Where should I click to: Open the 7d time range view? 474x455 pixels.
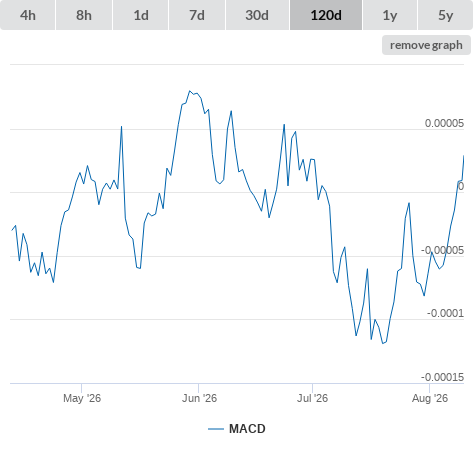click(197, 15)
